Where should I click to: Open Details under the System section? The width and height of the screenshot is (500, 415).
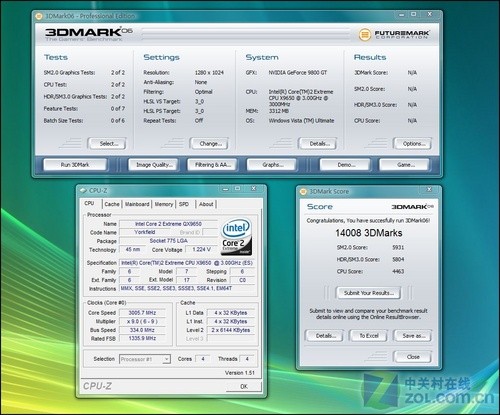318,144
